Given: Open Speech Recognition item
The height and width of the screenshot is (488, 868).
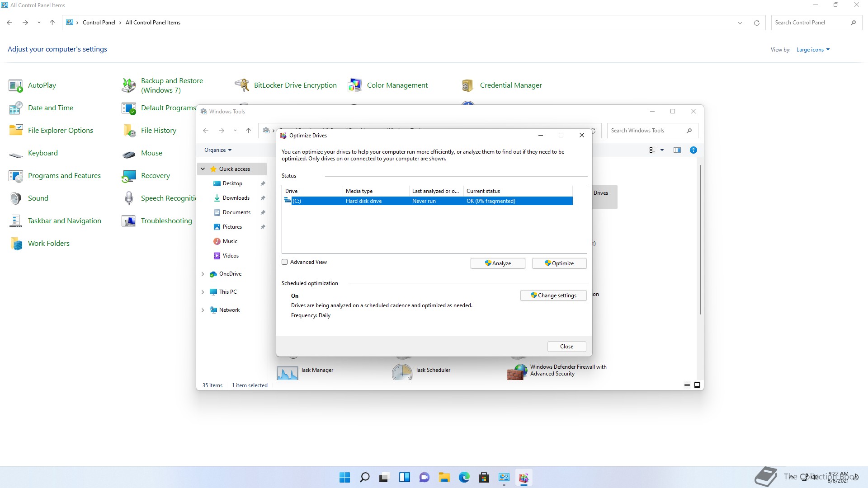Looking at the screenshot, I should [x=159, y=198].
